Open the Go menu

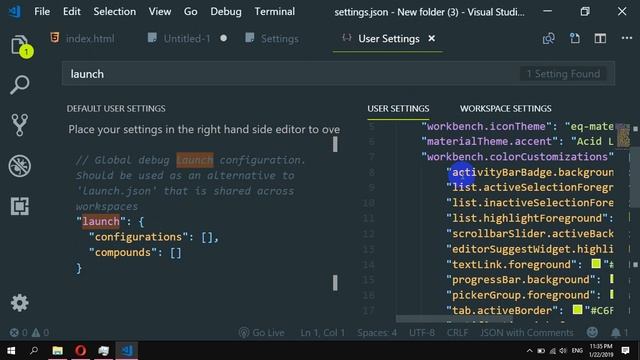(191, 11)
